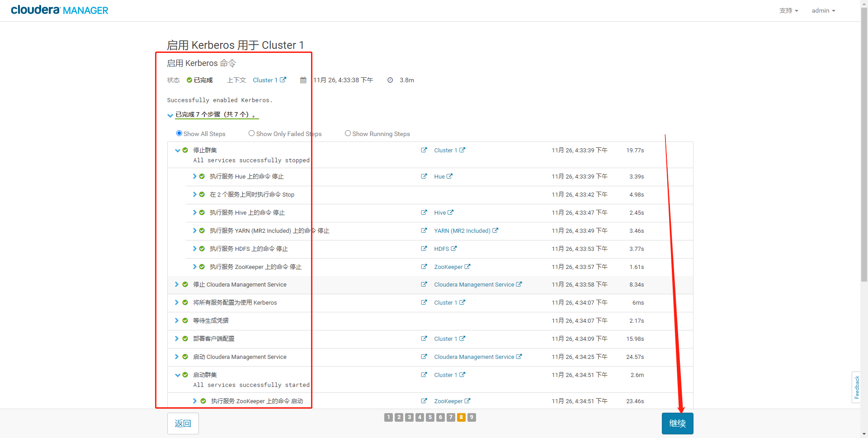Click green status check on 停止群集 row
This screenshot has width=868, height=438.
(x=185, y=150)
